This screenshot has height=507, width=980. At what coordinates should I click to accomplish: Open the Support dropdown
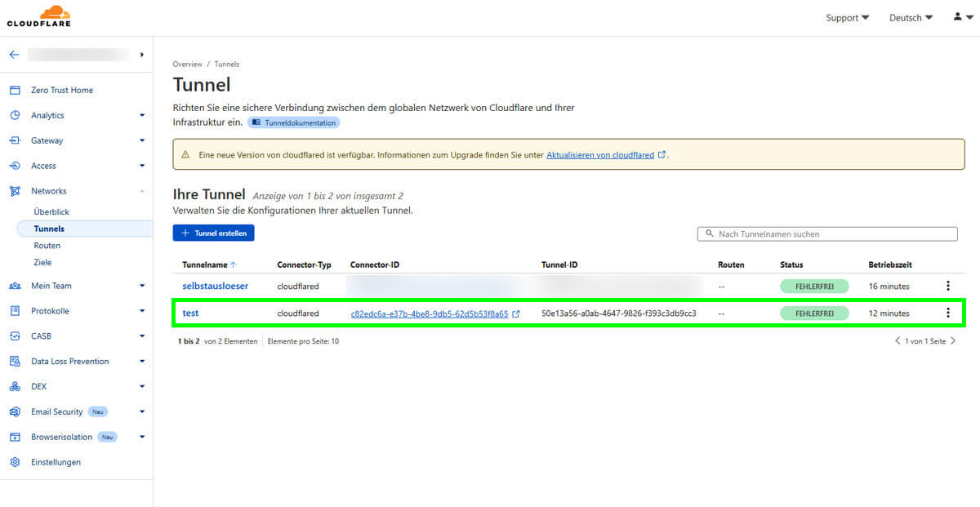[848, 18]
